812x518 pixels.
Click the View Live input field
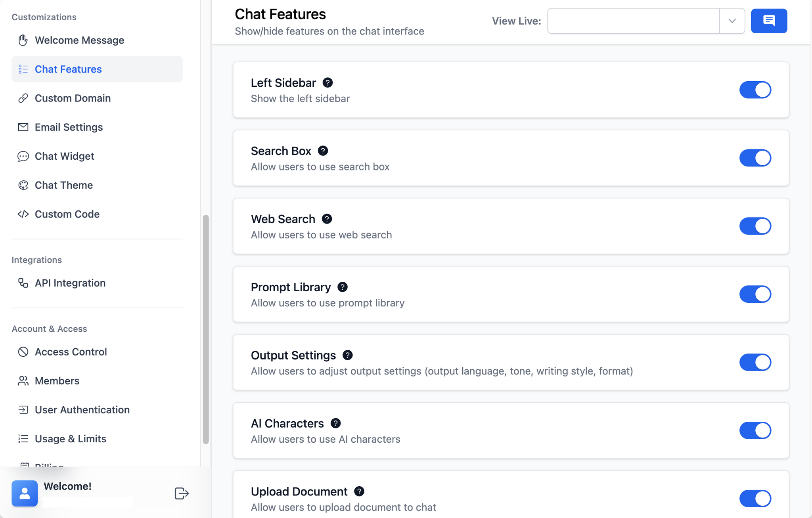[x=633, y=21]
